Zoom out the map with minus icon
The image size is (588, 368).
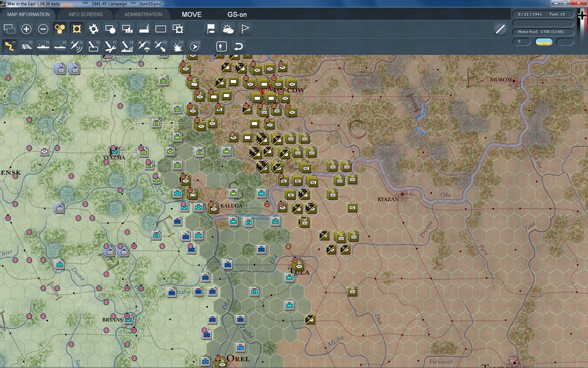[43, 29]
